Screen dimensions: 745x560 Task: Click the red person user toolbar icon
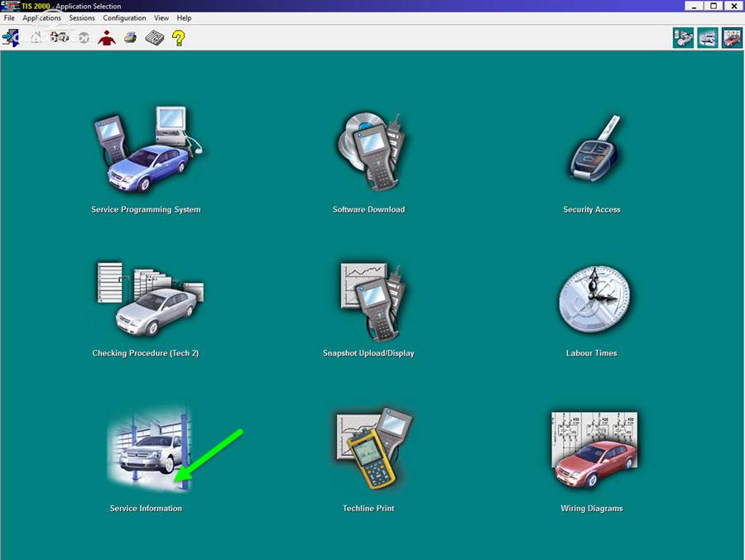pos(107,38)
